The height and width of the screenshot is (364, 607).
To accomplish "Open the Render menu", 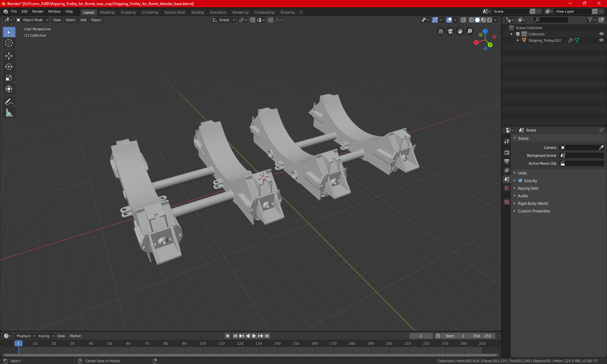I will (38, 11).
